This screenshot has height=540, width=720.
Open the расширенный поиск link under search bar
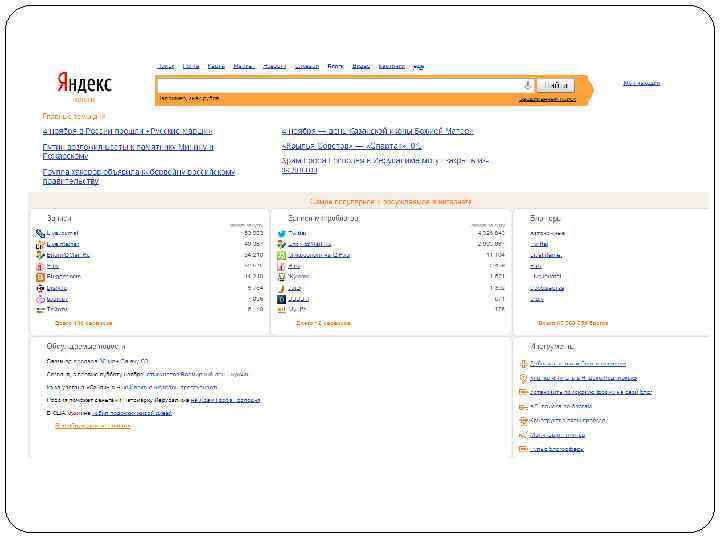(547, 99)
